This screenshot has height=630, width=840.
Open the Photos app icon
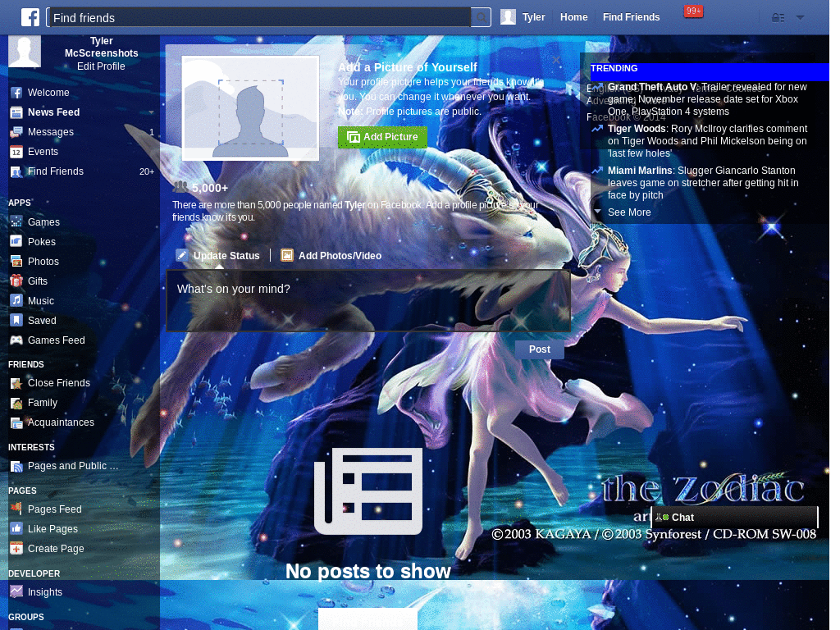[16, 262]
